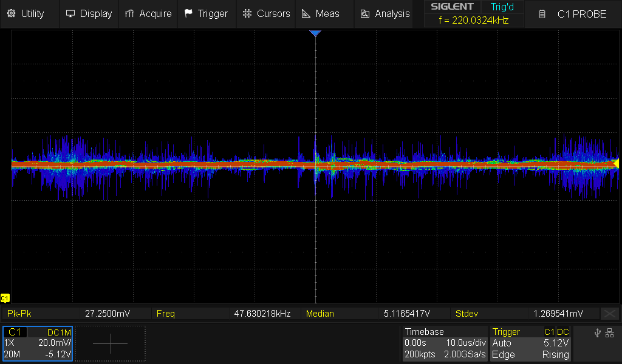This screenshot has width=622, height=364.
Task: Click the network status icon
Action: (x=609, y=332)
